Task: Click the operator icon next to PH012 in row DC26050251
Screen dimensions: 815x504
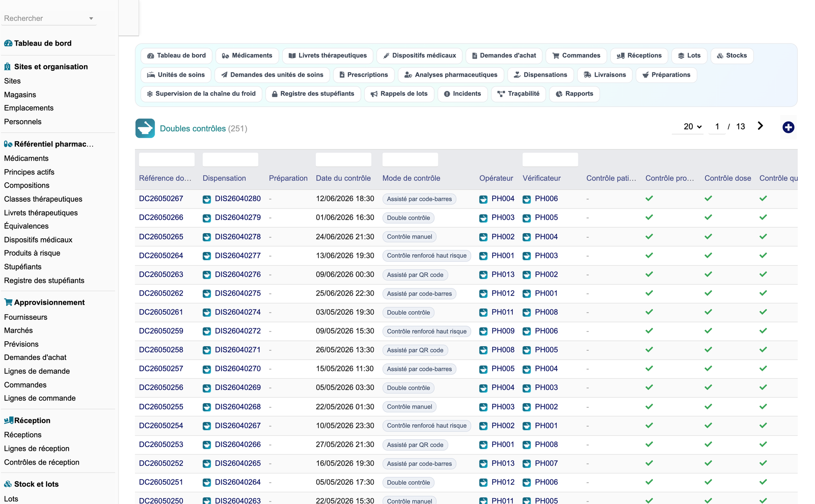Action: click(483, 483)
